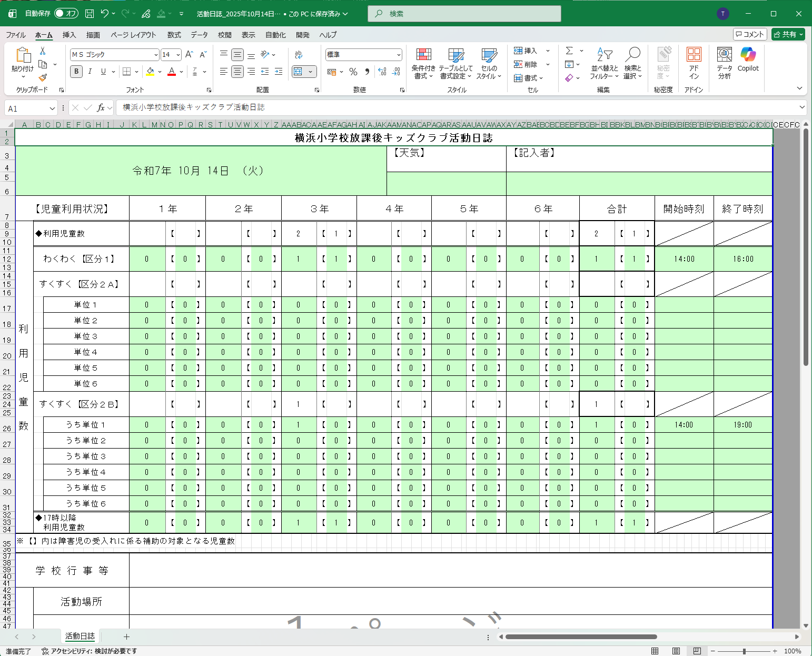Toggle Bold formatting button

76,72
